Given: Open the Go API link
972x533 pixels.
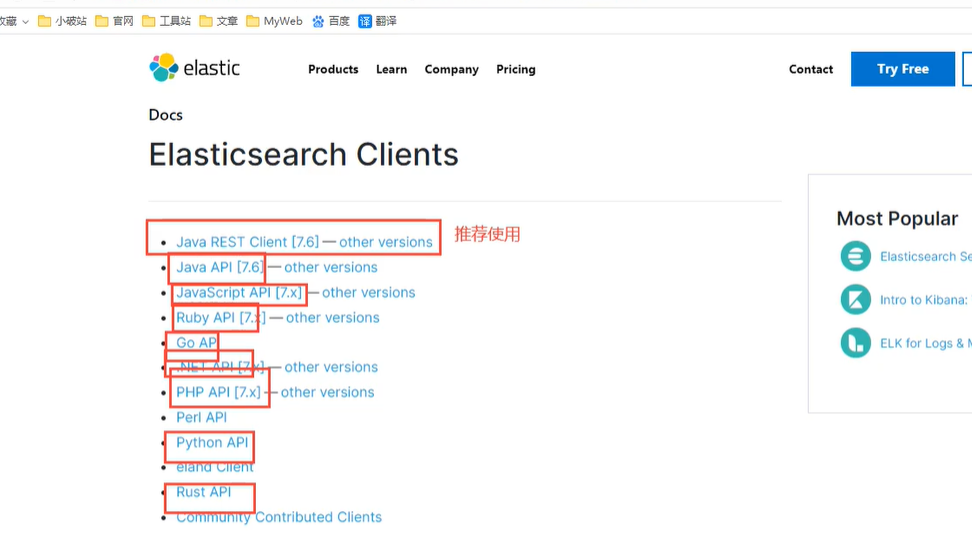Looking at the screenshot, I should click(197, 342).
